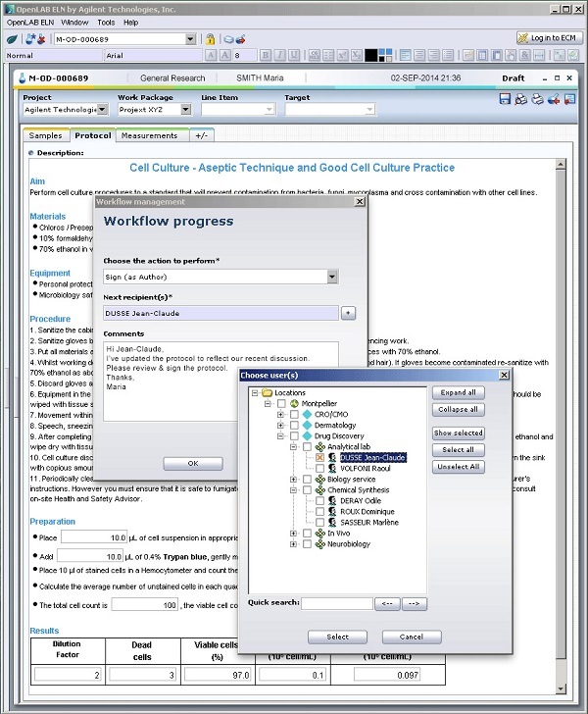The width and height of the screenshot is (588, 714).
Task: Click the description scrollbar down arrow
Action: (562, 688)
